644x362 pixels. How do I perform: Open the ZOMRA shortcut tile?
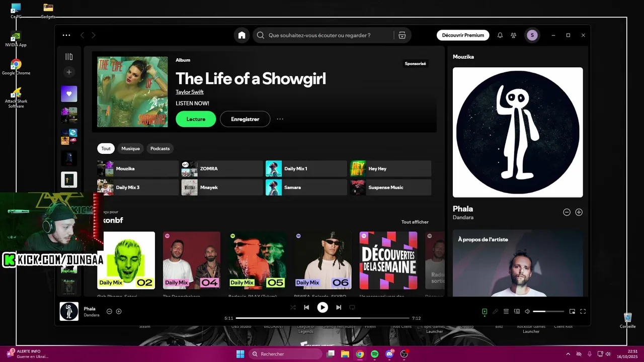(222, 169)
